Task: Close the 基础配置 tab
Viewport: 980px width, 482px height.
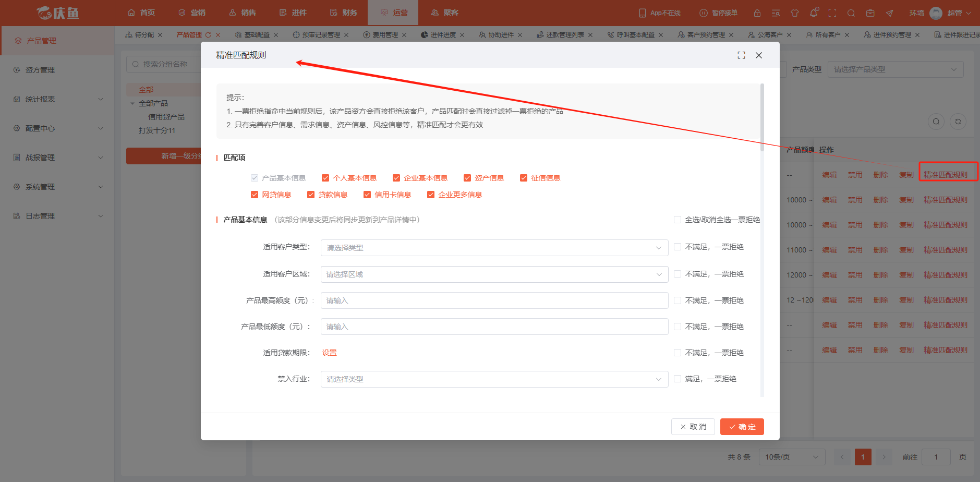Action: 276,35
